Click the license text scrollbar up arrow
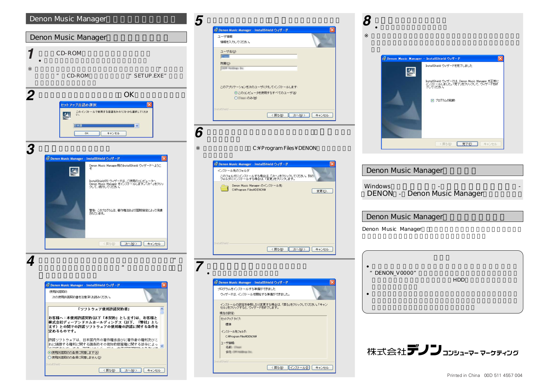549x392 pixels. pos(162,309)
